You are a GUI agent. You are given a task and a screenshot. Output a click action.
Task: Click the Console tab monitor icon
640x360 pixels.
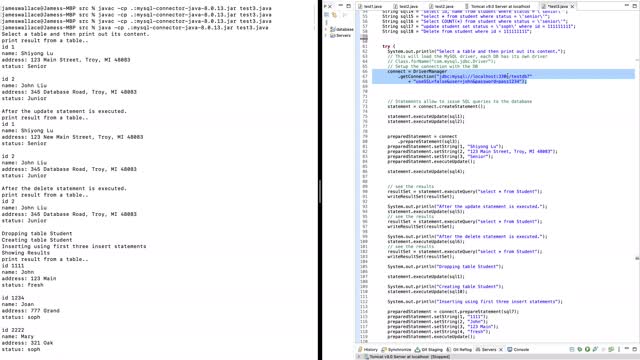coord(510,349)
